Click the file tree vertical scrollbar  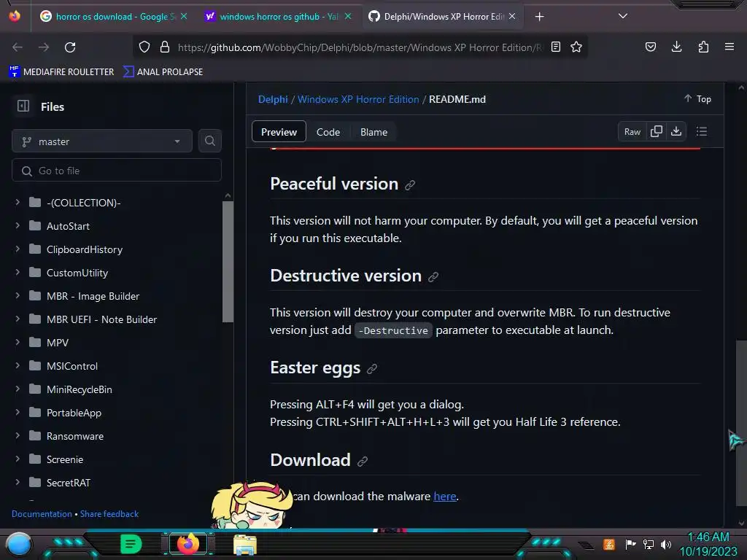click(x=228, y=261)
